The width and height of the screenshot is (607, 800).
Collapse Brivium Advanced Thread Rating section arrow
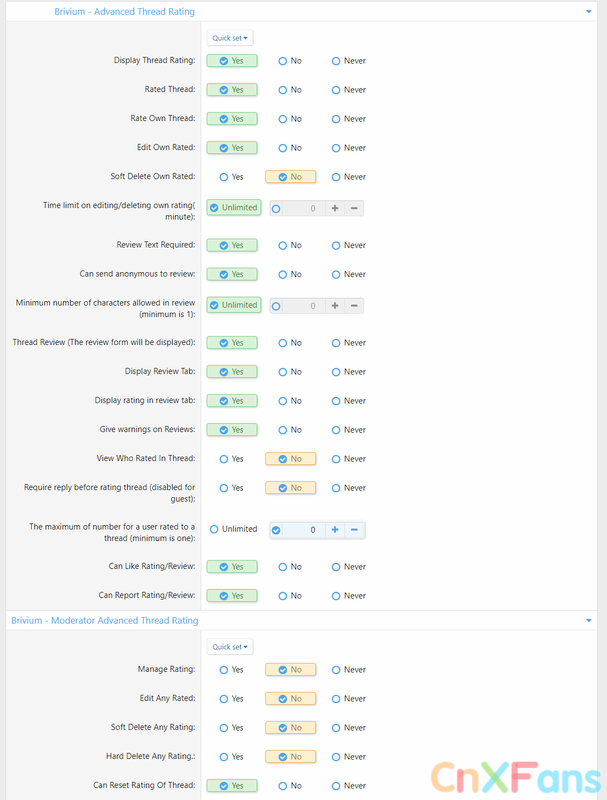tap(590, 11)
